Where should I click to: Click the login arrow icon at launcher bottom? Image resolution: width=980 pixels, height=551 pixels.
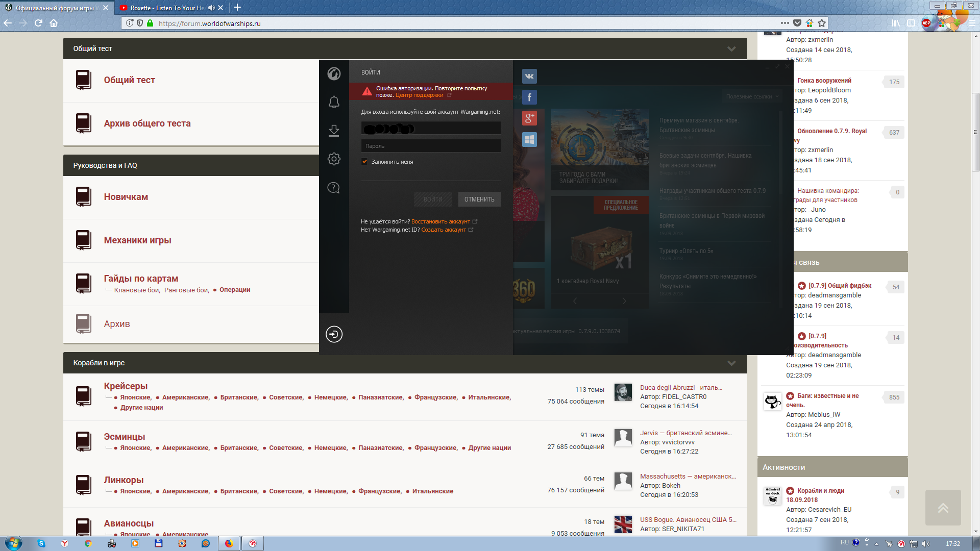pyautogui.click(x=334, y=334)
